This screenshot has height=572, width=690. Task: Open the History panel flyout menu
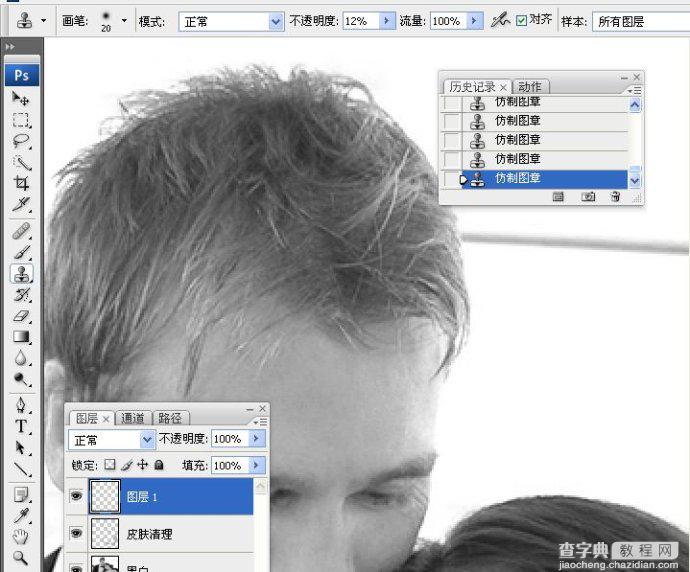point(635,90)
